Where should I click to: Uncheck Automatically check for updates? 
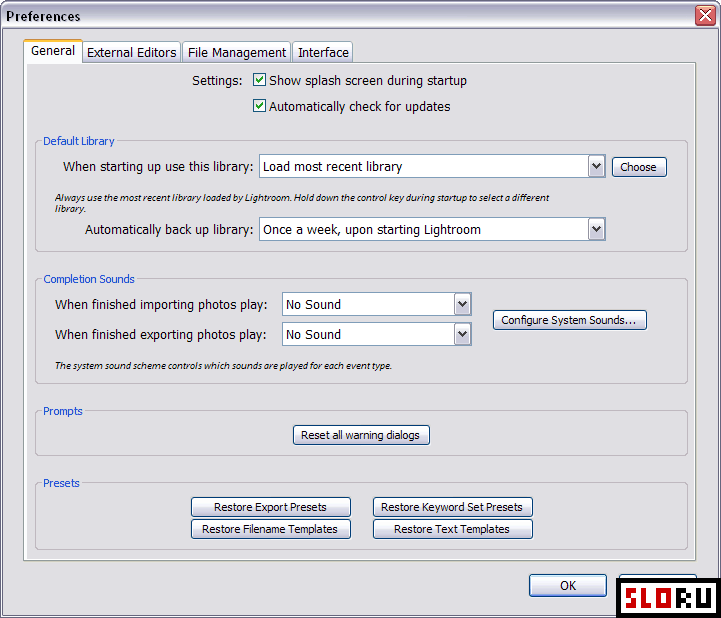(x=260, y=106)
